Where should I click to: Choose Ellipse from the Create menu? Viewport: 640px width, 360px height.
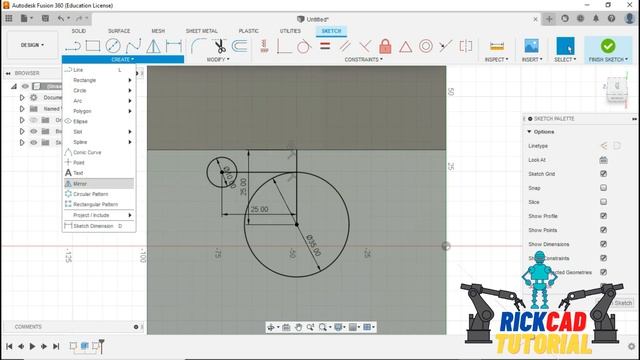tap(99, 121)
